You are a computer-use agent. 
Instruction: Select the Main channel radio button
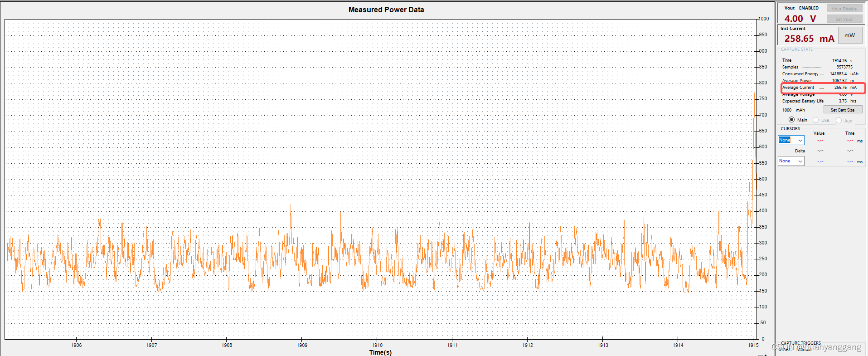point(791,120)
